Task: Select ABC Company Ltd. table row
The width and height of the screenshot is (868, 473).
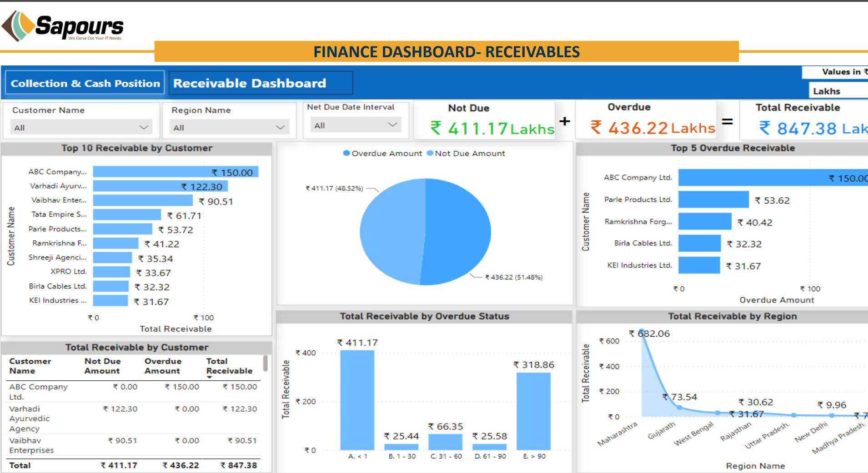Action: tap(133, 391)
